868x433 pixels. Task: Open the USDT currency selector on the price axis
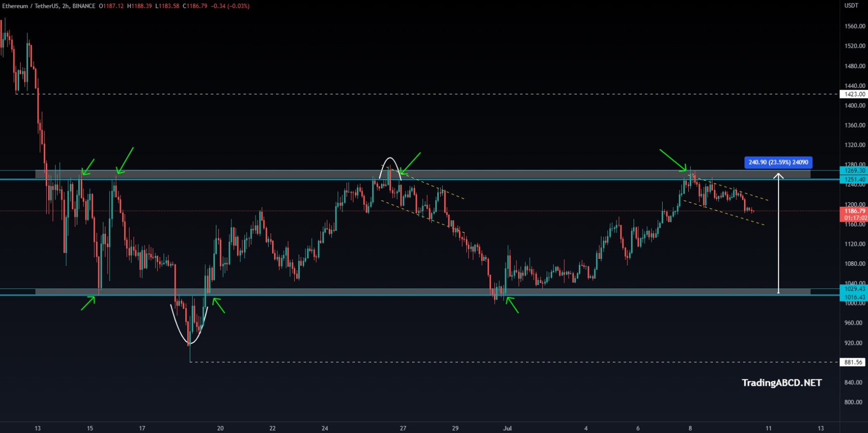pyautogui.click(x=851, y=6)
